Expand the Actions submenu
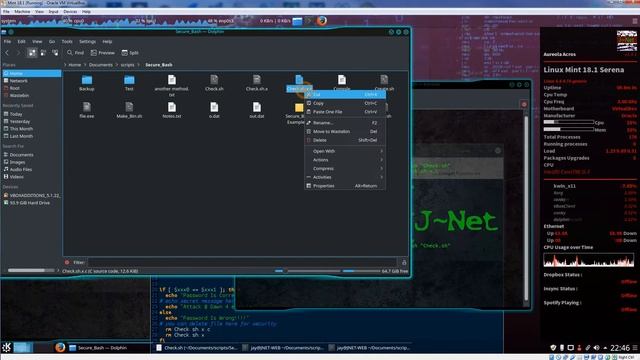The image size is (640, 360). coord(345,160)
